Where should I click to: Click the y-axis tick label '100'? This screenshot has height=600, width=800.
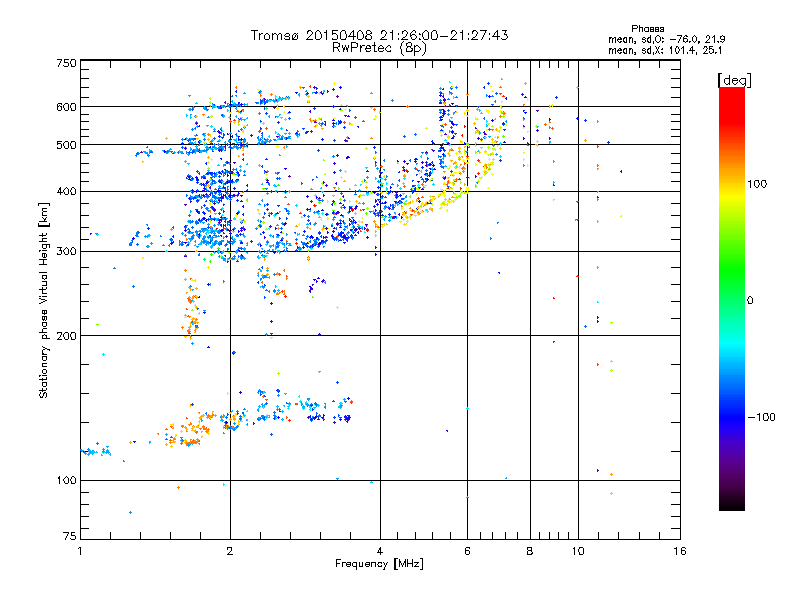click(x=67, y=480)
